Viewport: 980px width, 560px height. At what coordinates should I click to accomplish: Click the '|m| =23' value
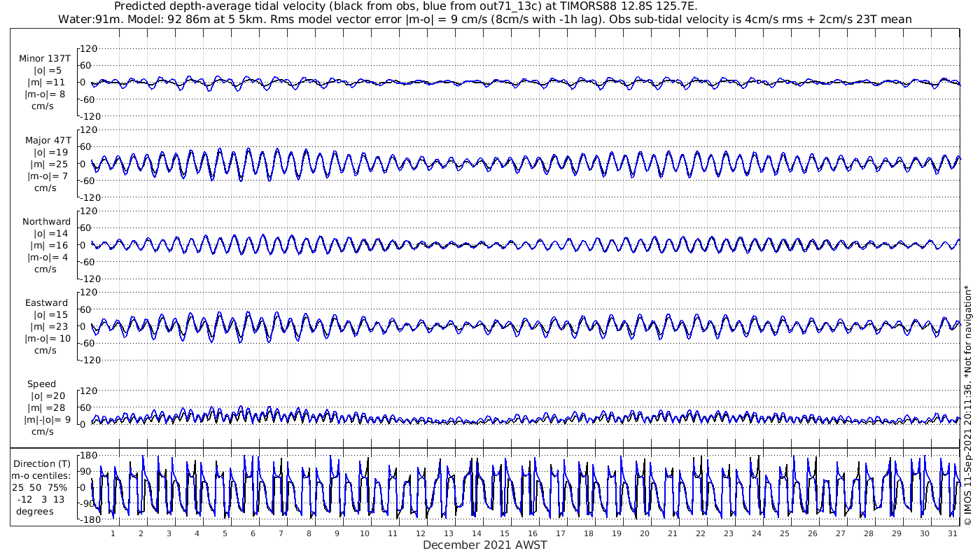click(47, 326)
